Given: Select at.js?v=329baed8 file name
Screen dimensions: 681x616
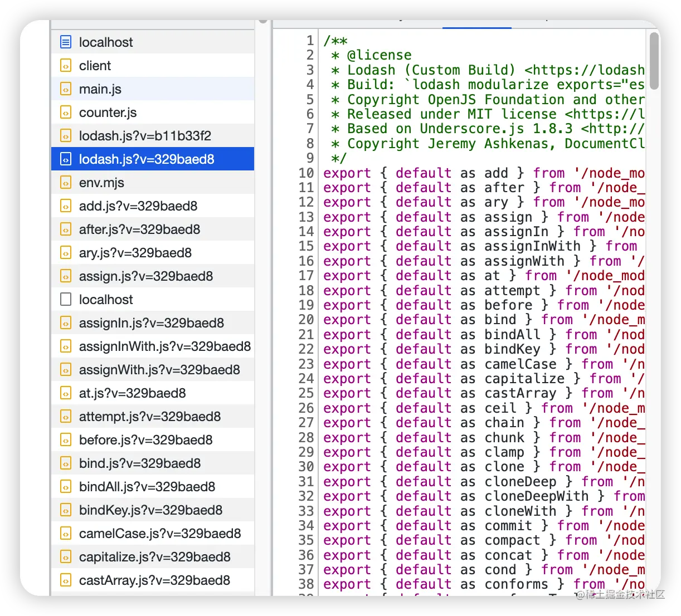Looking at the screenshot, I should coord(133,393).
